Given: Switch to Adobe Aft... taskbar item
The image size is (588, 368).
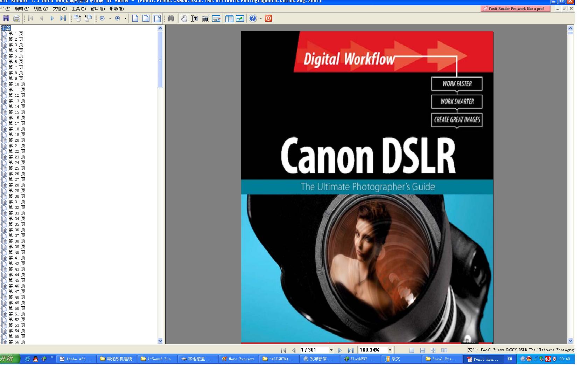Looking at the screenshot, I should (77, 359).
